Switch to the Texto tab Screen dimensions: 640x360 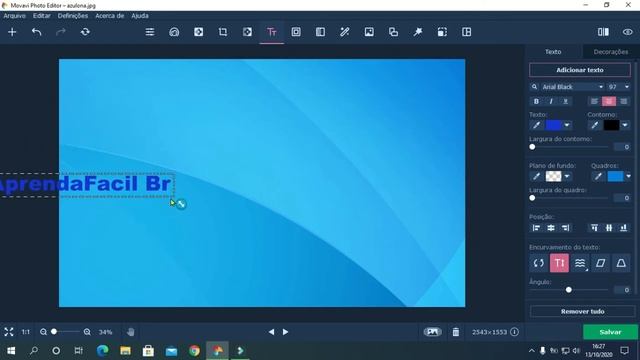[553, 52]
